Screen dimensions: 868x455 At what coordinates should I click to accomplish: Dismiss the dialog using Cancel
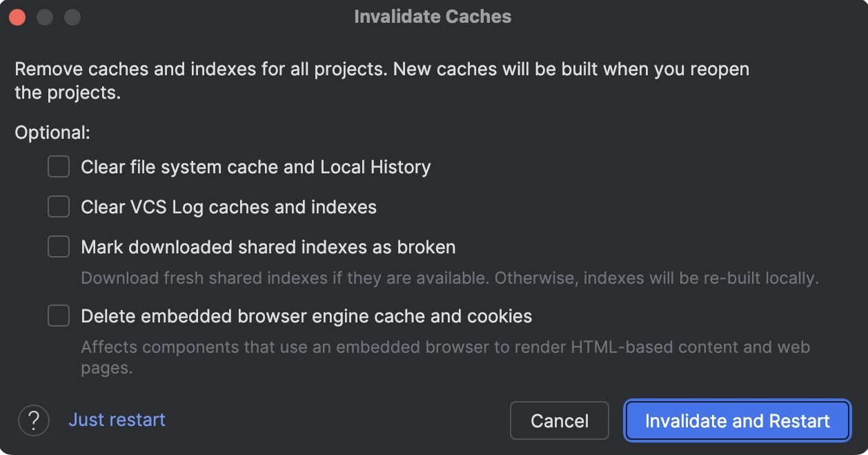pyautogui.click(x=559, y=420)
